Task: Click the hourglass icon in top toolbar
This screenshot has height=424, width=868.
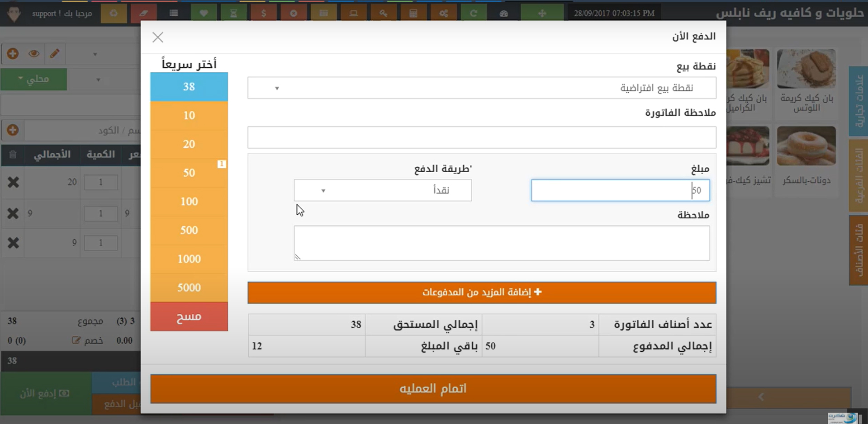Action: (x=234, y=13)
